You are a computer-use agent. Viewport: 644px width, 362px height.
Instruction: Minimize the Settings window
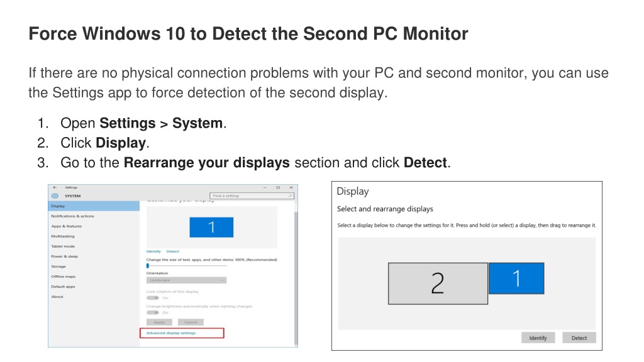point(265,187)
